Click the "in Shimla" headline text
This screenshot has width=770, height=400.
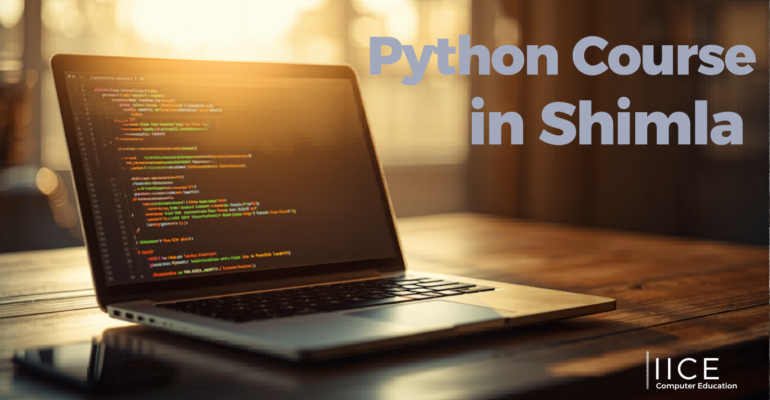606,120
